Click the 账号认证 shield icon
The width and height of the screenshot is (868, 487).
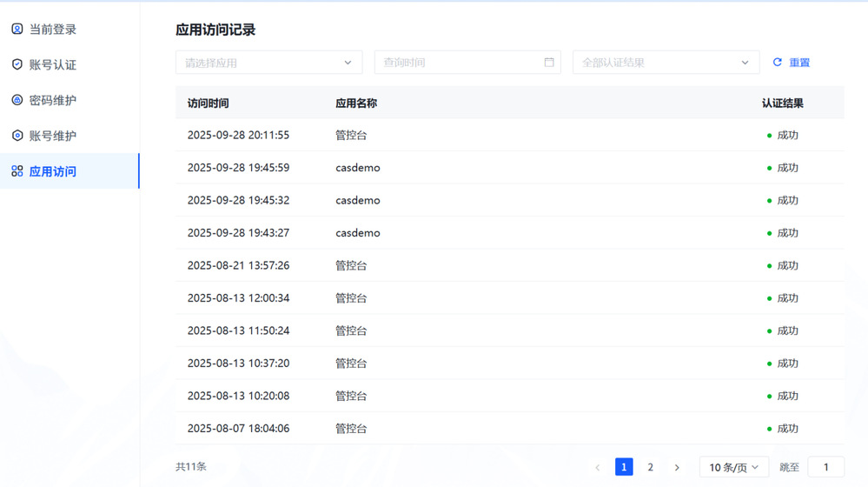point(17,65)
